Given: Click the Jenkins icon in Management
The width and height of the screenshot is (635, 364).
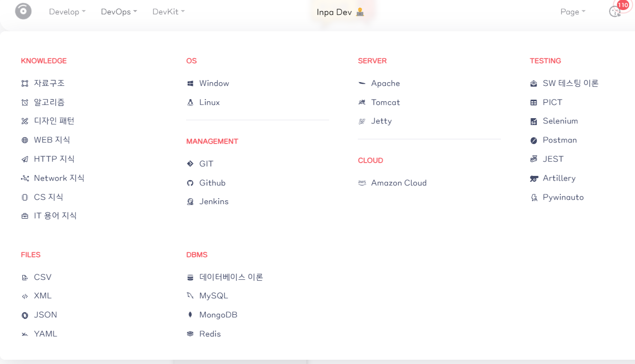Looking at the screenshot, I should click(x=190, y=202).
